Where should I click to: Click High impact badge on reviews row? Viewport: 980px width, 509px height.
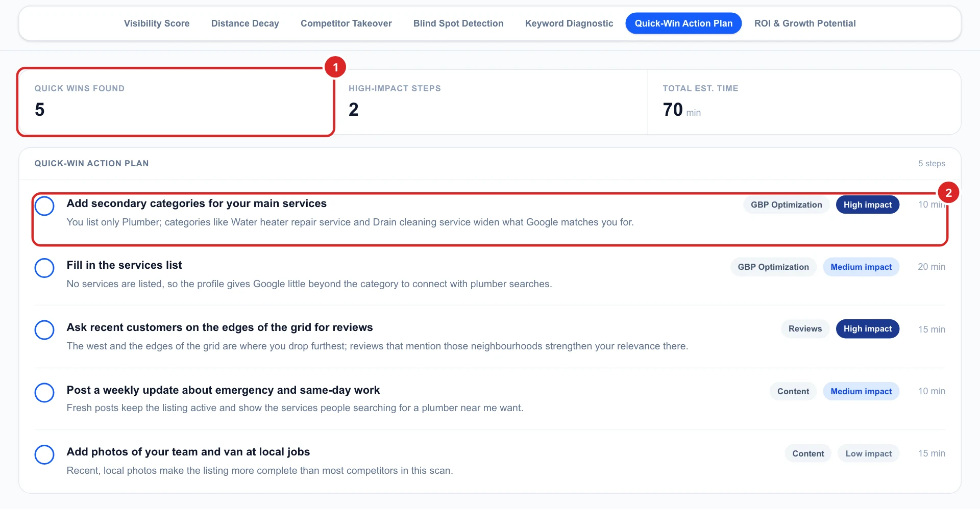click(868, 329)
